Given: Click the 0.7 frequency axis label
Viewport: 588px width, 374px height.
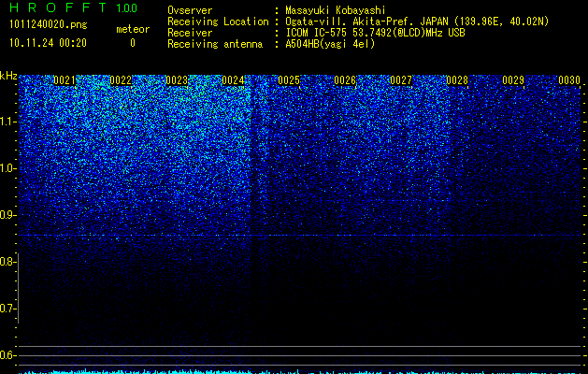Looking at the screenshot, I should click(x=7, y=309).
